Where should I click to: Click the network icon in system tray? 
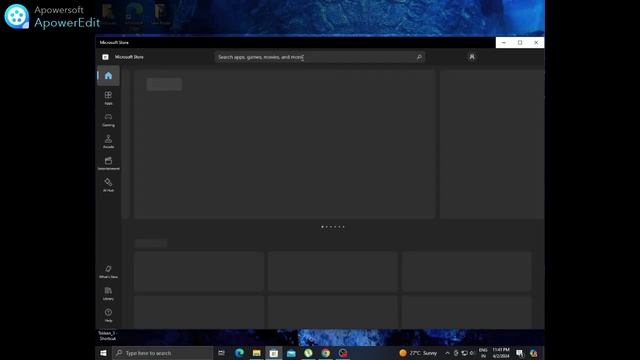464,353
